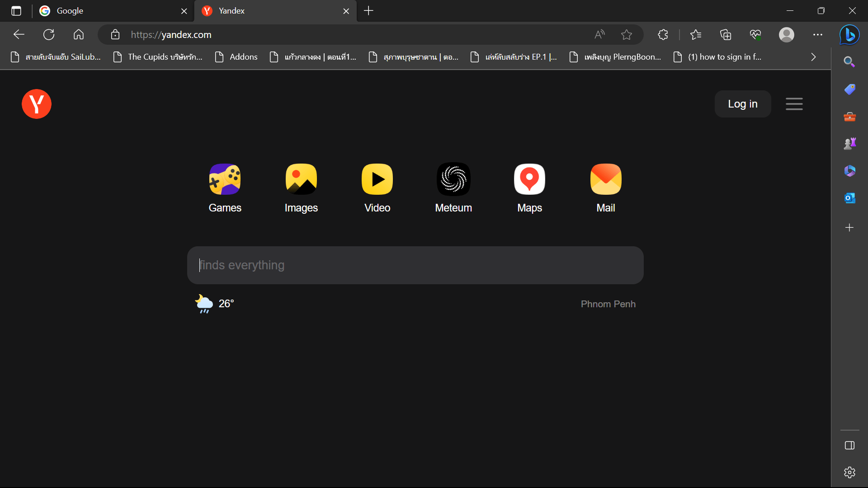Open the SaiLub bookmark

point(56,57)
